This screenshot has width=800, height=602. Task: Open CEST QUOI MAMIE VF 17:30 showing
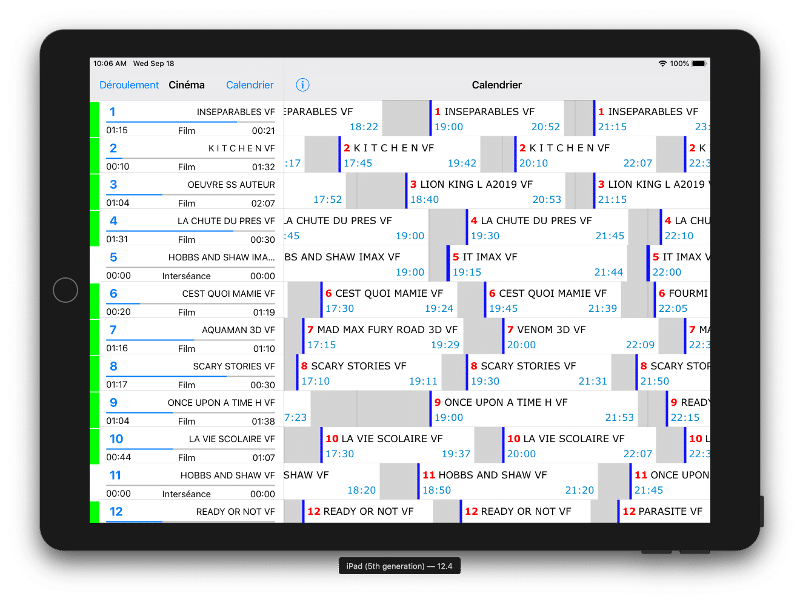tap(389, 300)
